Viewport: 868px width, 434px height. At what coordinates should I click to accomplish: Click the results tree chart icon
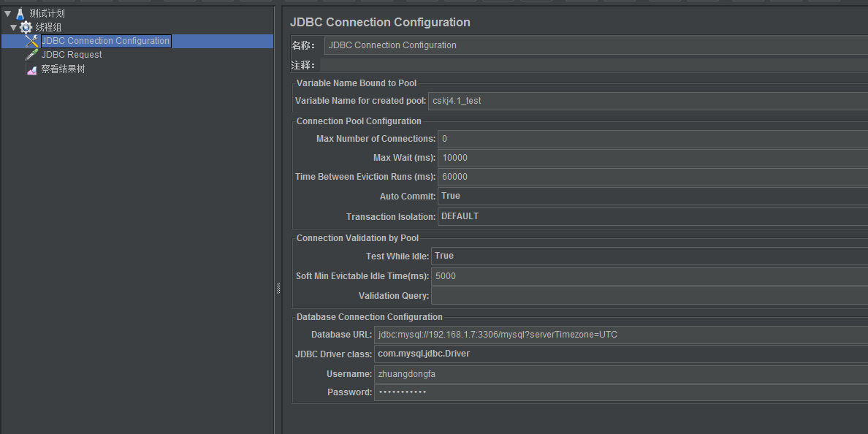(32, 69)
